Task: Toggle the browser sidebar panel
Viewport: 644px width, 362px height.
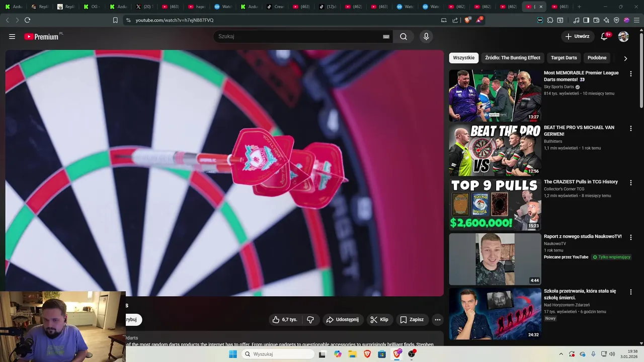Action: pyautogui.click(x=586, y=20)
